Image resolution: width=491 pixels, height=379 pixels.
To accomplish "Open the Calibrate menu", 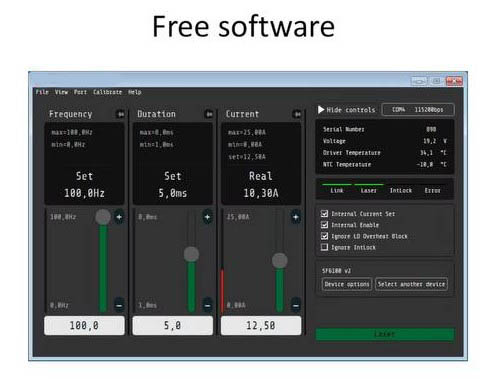I will 107,92.
